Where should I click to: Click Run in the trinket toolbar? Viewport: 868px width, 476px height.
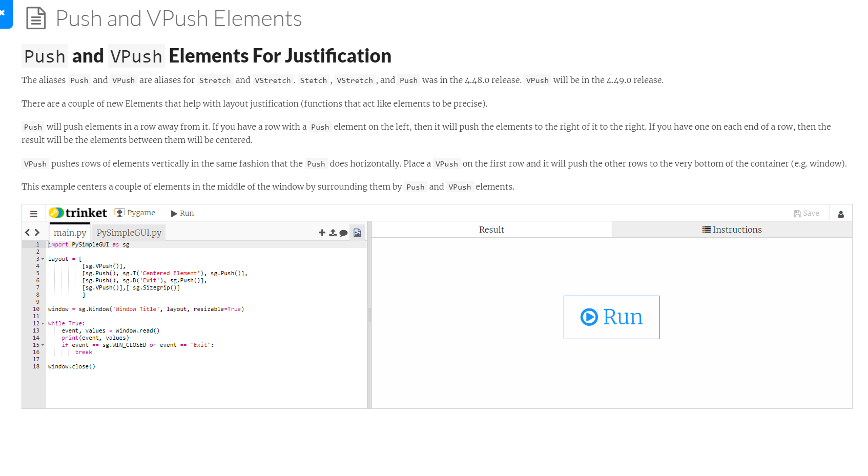[182, 213]
